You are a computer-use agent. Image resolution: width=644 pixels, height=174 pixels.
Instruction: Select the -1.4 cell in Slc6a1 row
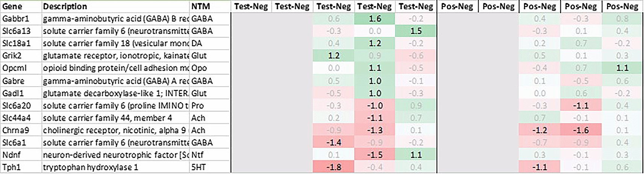pos(333,142)
